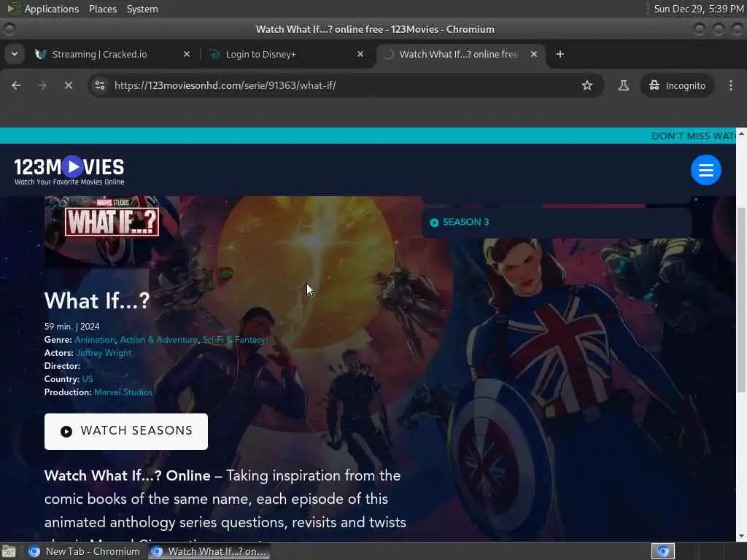Open the Sci-Fi & Fantasy genre link
Image resolution: width=747 pixels, height=560 pixels.
pos(233,340)
